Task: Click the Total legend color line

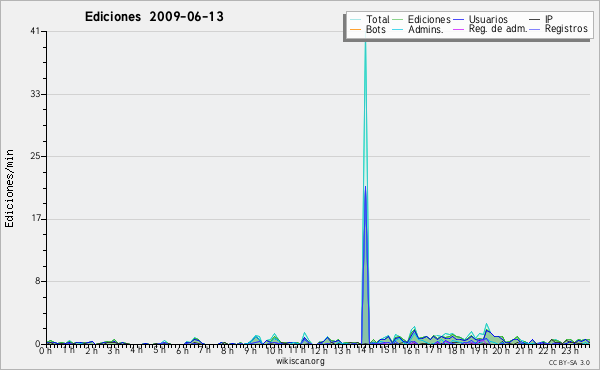Action: pos(355,20)
